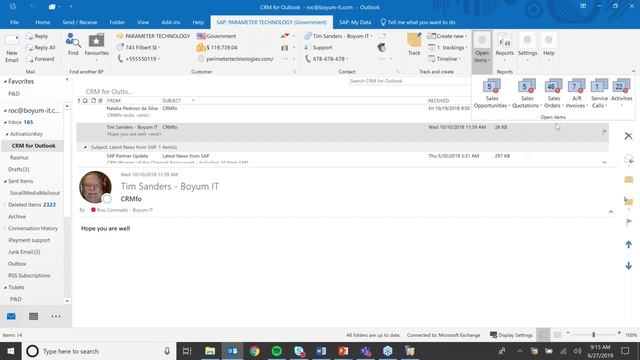Image resolution: width=640 pixels, height=360 pixels.
Task: Click the New Email icon
Action: point(11,49)
